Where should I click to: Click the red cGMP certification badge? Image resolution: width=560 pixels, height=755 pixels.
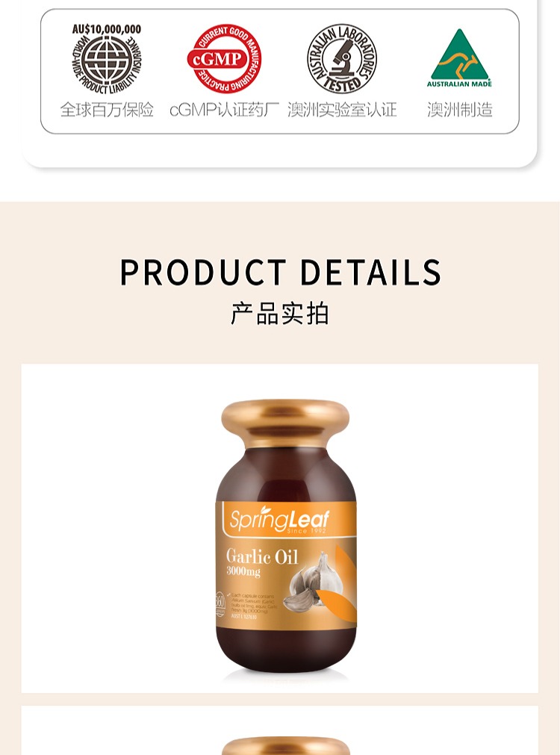224,58
